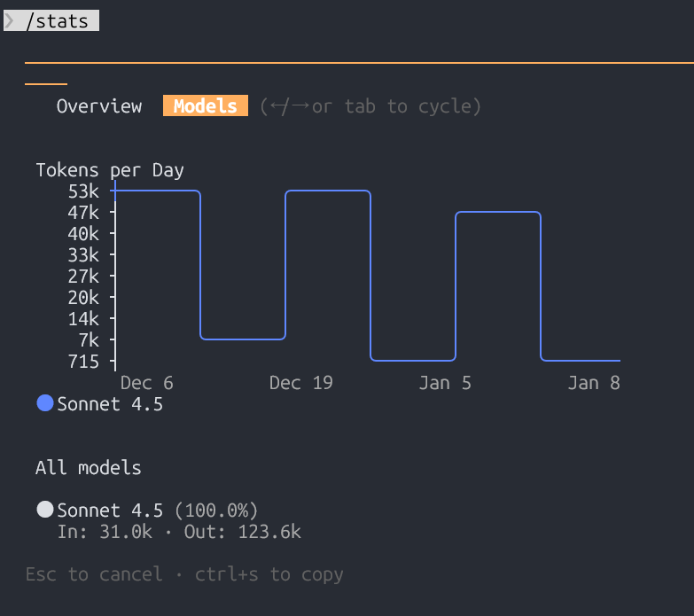Select the Jan 5 date label
Image resolution: width=694 pixels, height=616 pixels.
click(446, 383)
